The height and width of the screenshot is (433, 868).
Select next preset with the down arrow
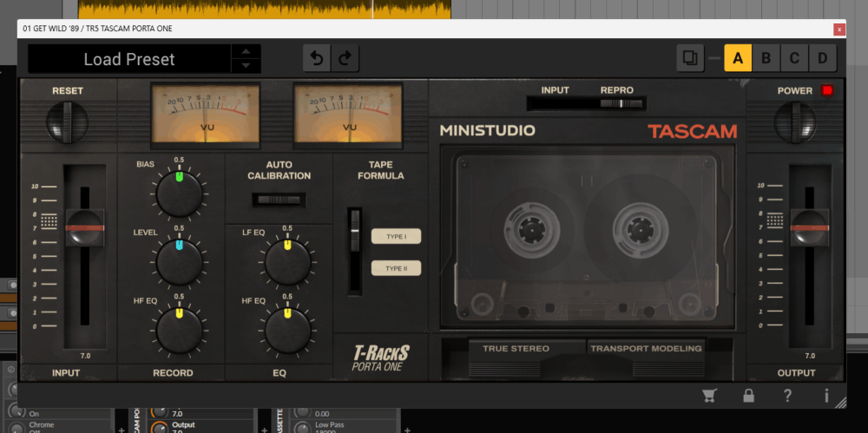[x=247, y=66]
